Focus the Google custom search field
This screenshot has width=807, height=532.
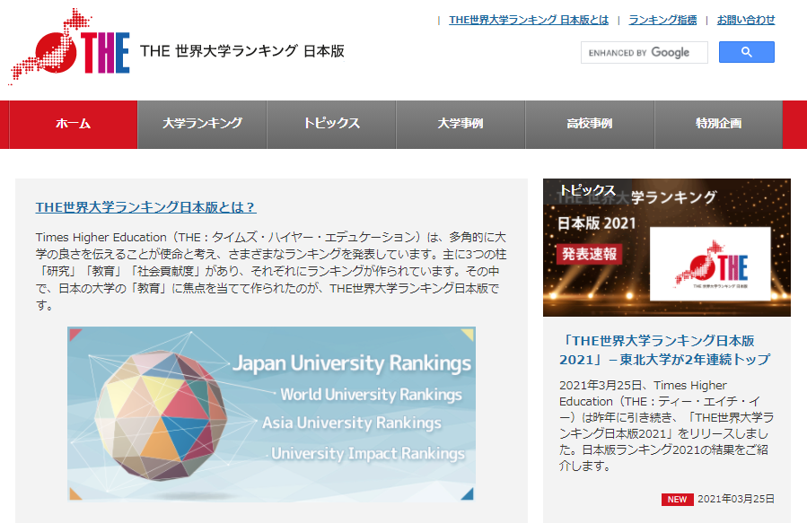pyautogui.click(x=645, y=52)
